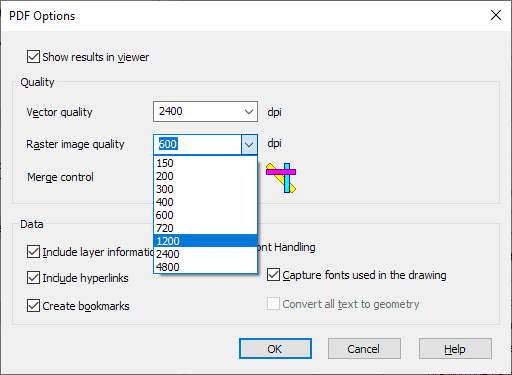Select 150 dpi from the list
512x375 pixels.
point(205,163)
